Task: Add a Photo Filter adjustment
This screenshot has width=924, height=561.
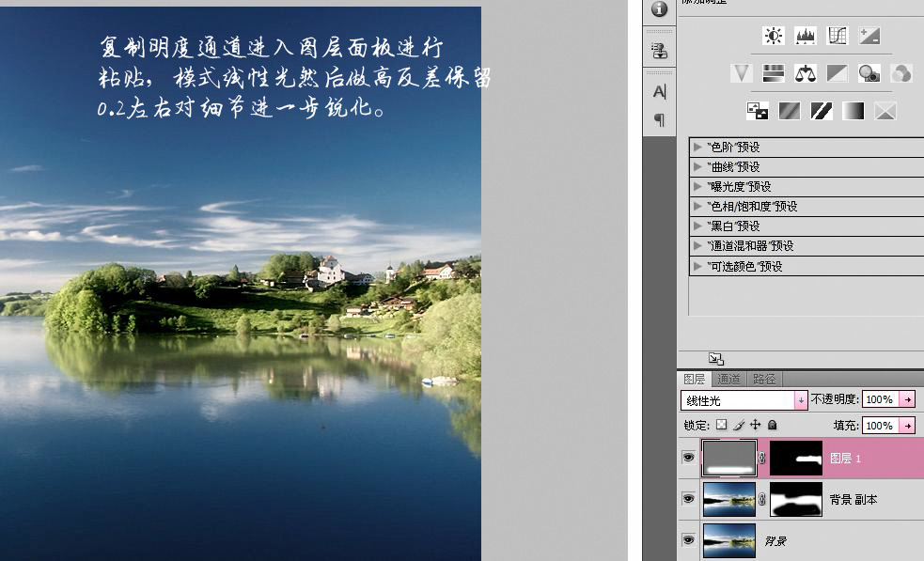Action: point(869,73)
